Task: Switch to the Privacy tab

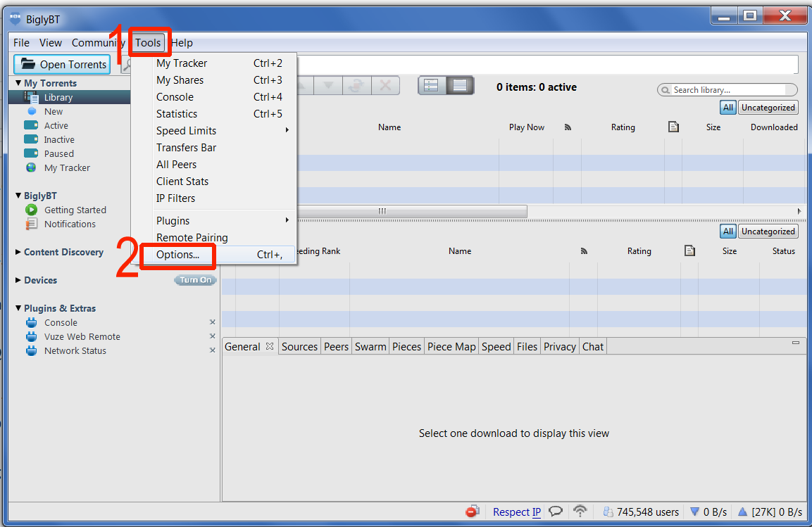Action: [x=560, y=346]
